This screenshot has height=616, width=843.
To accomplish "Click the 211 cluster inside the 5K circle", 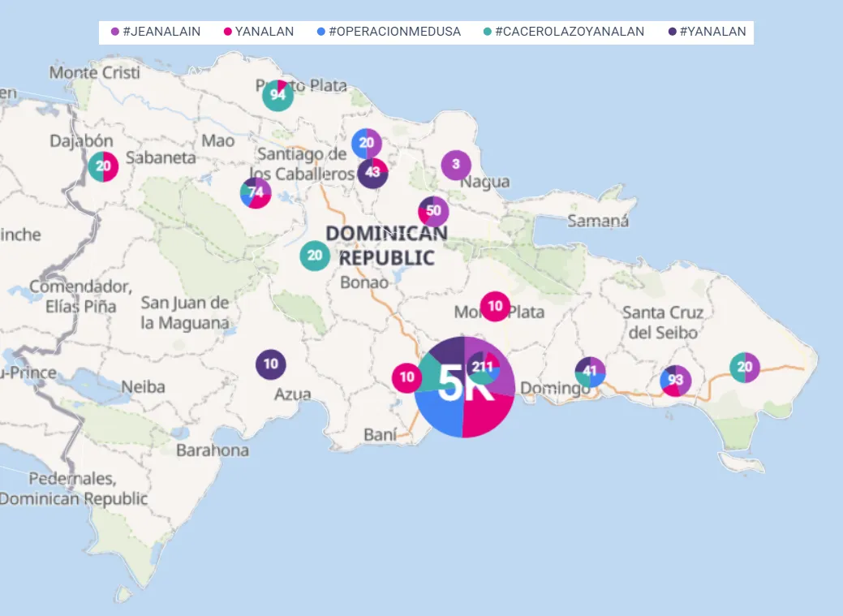I will [x=483, y=366].
